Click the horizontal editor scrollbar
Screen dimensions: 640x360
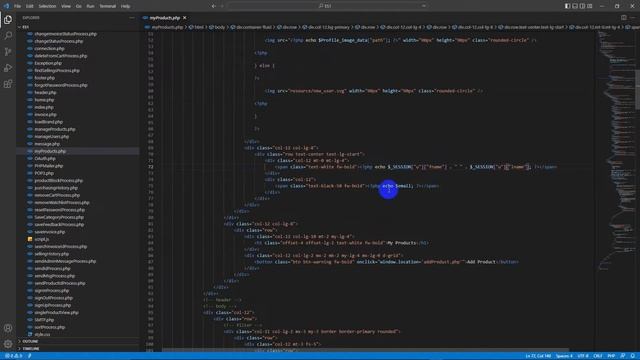[x=365, y=350]
